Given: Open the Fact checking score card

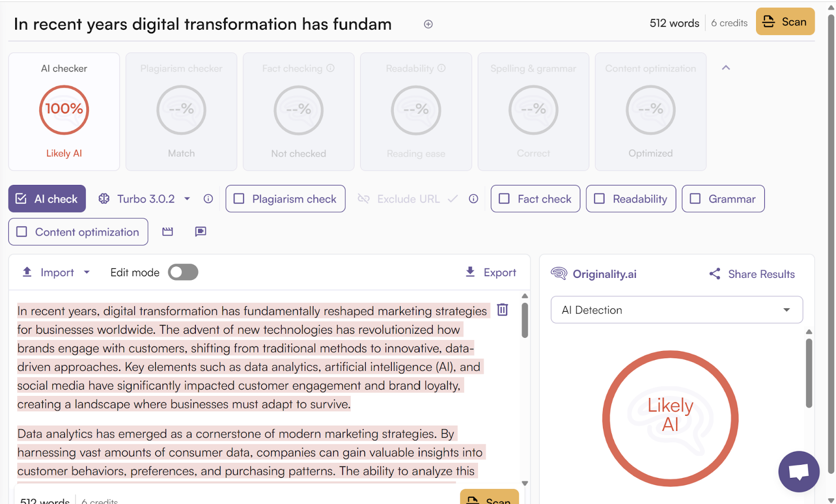Looking at the screenshot, I should tap(298, 112).
